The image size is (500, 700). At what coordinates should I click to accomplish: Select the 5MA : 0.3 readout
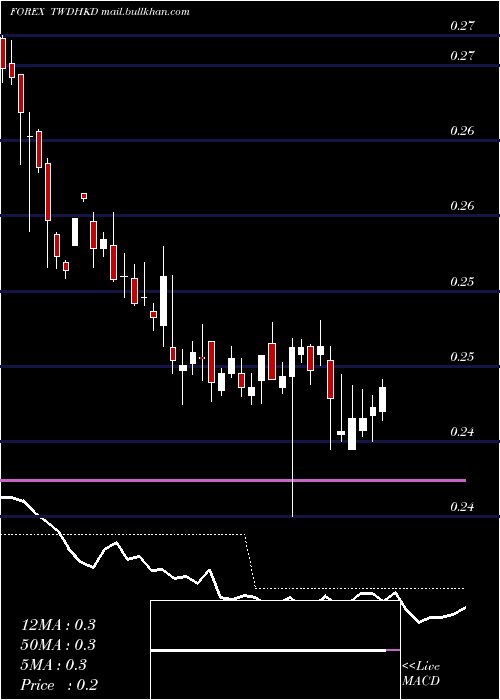pyautogui.click(x=54, y=665)
